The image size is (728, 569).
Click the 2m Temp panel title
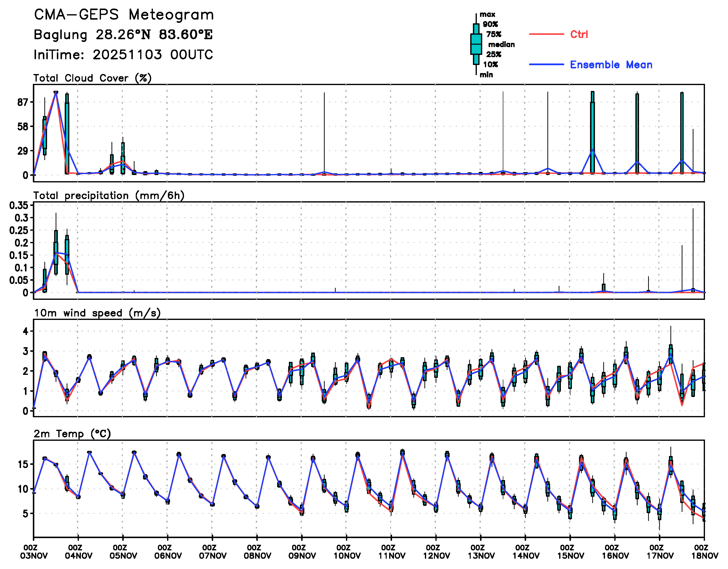72,434
